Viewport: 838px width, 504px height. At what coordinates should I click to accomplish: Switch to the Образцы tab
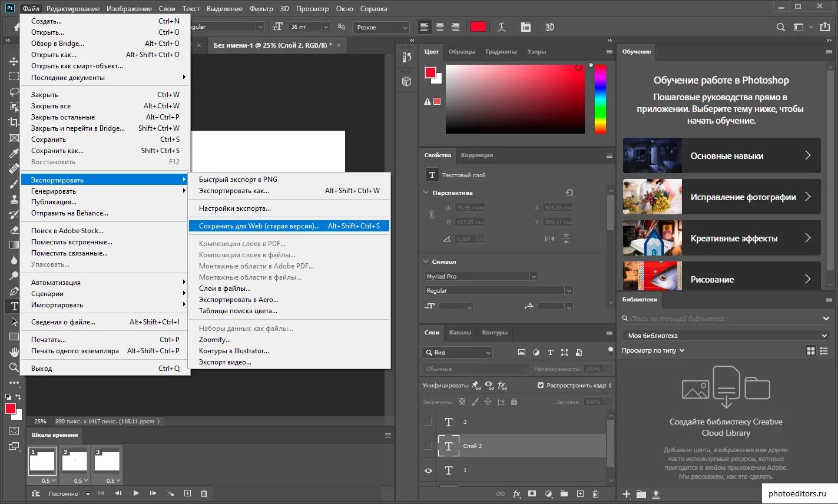coord(462,52)
